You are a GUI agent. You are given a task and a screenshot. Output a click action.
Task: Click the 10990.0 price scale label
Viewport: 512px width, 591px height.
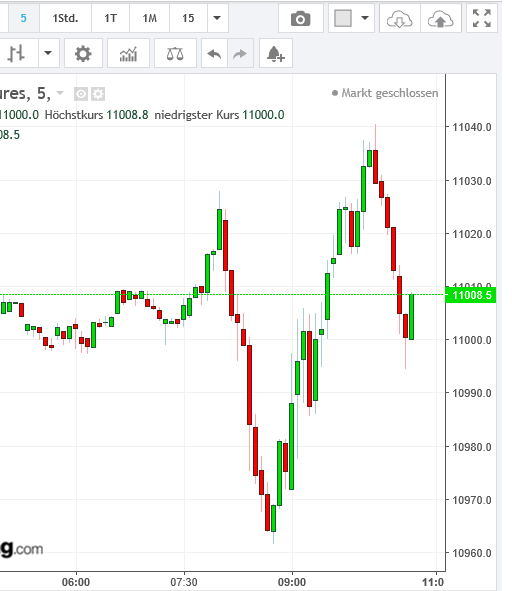tap(472, 393)
